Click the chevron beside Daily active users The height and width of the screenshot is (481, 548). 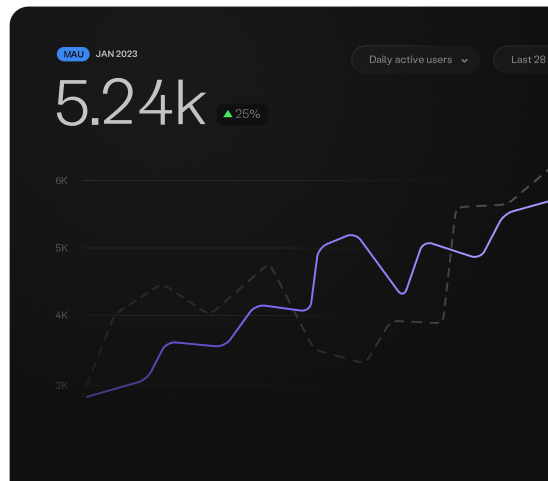click(x=464, y=60)
